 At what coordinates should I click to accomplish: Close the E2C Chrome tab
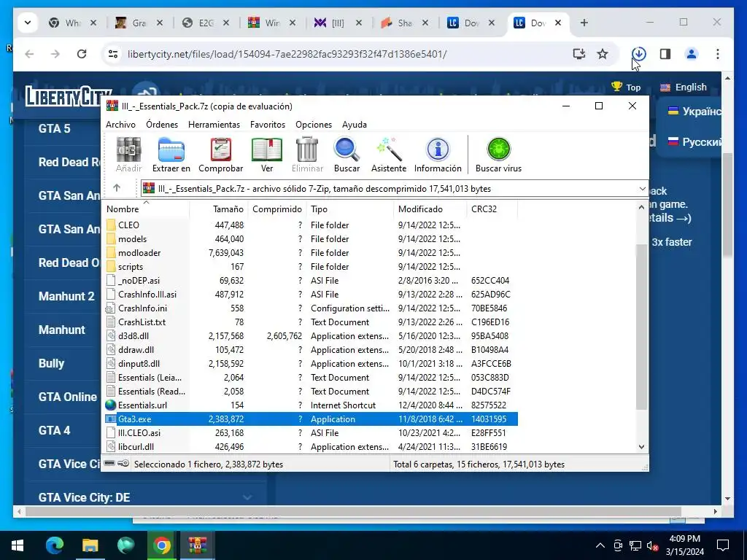[226, 23]
